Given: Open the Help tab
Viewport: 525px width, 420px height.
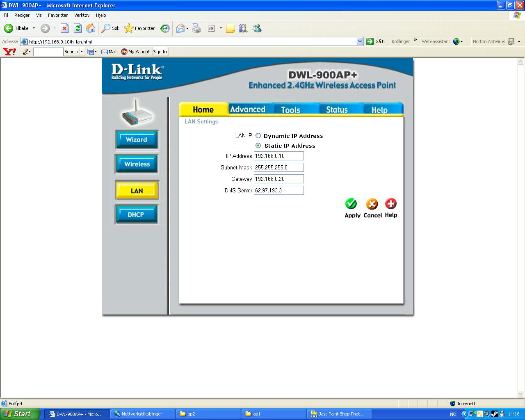Looking at the screenshot, I should (380, 110).
